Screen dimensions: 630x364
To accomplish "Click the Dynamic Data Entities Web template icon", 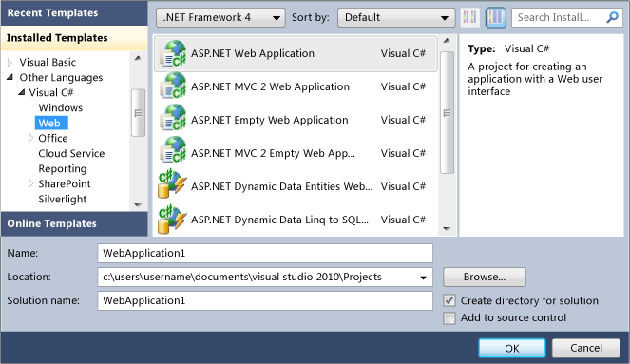I will point(172,184).
